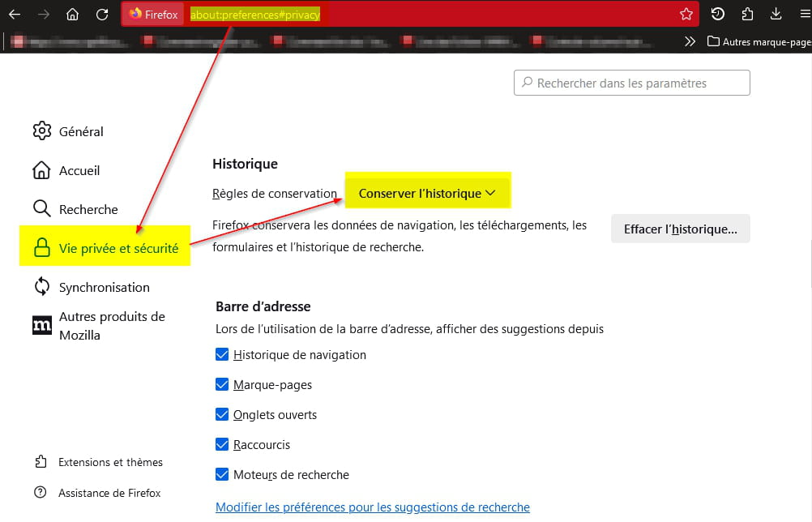Open the downloads arrow icon
This screenshot has width=812, height=522.
coord(776,15)
